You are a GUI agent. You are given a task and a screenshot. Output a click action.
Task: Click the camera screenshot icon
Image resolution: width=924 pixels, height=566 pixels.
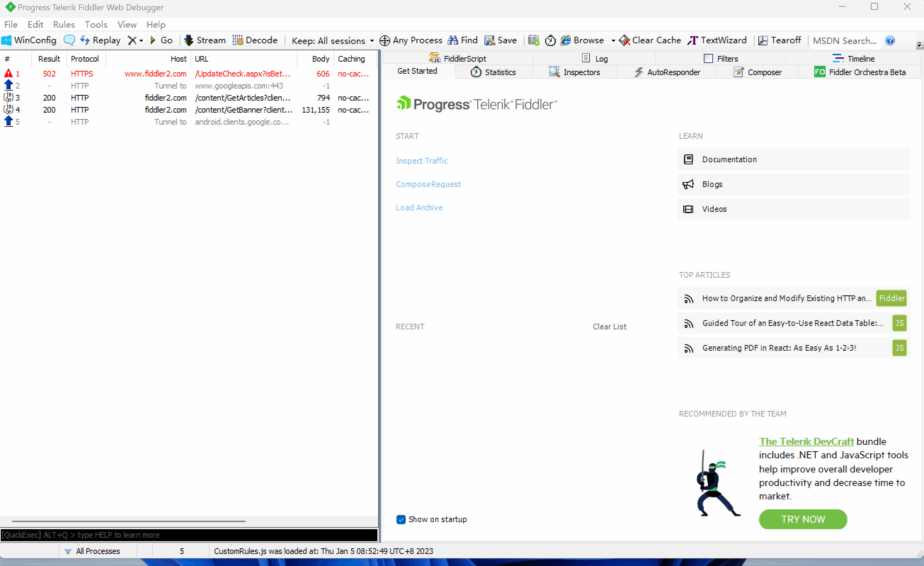coord(534,40)
